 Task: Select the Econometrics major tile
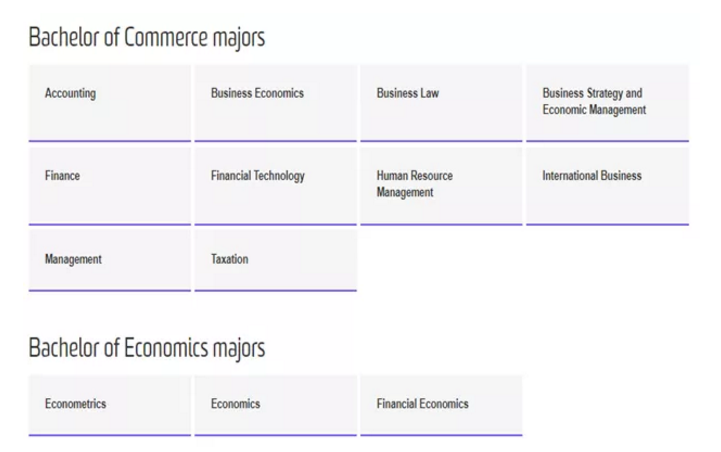[x=109, y=404]
